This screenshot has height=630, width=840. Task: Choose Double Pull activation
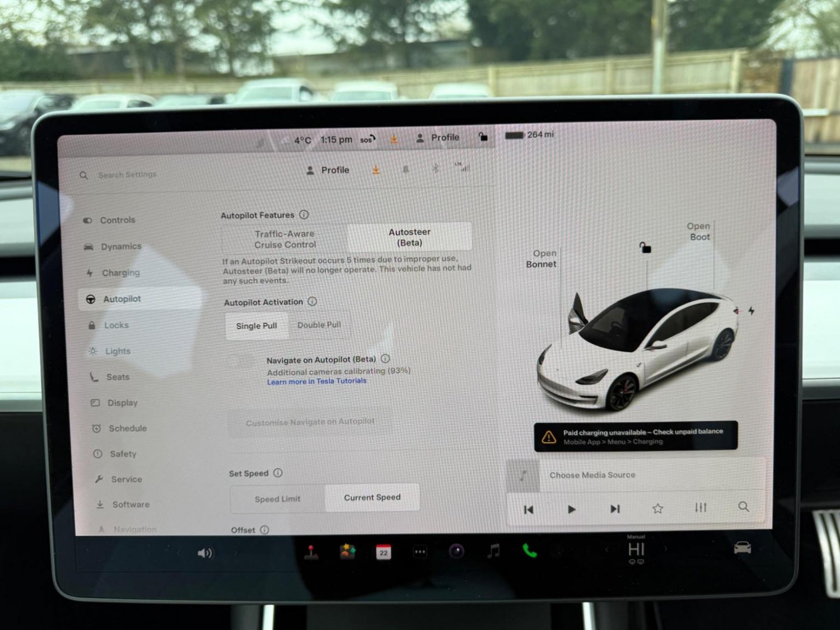point(319,325)
